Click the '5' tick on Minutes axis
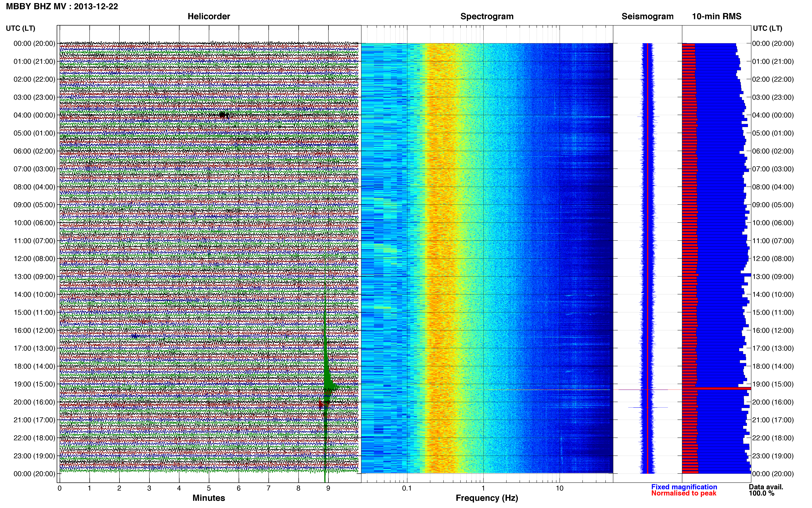Image resolution: width=812 pixels, height=508 pixels. click(209, 488)
